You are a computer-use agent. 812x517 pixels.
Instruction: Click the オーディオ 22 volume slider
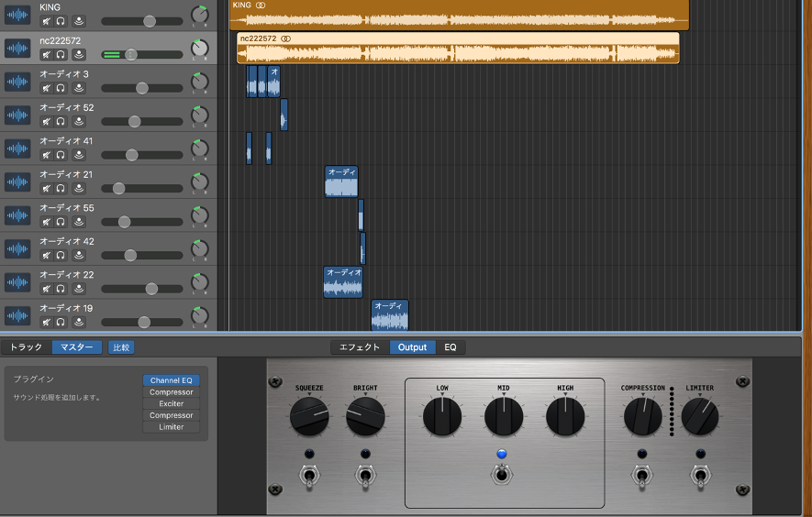142,288
